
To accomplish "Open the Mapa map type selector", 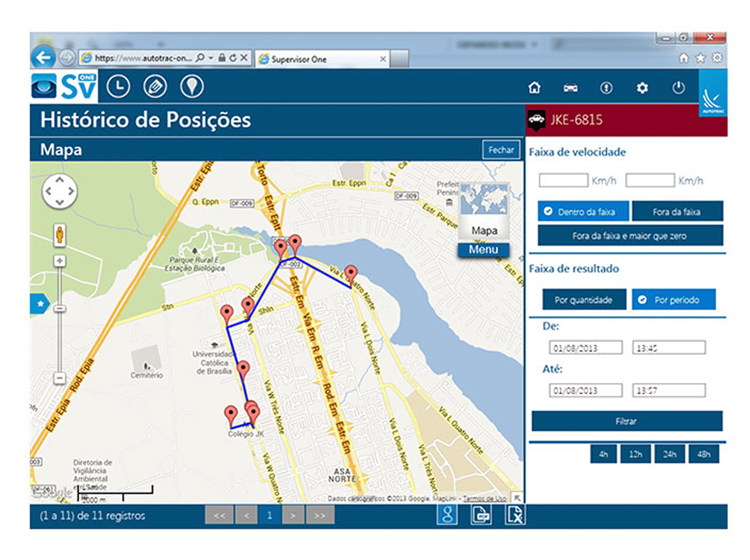I will [484, 230].
